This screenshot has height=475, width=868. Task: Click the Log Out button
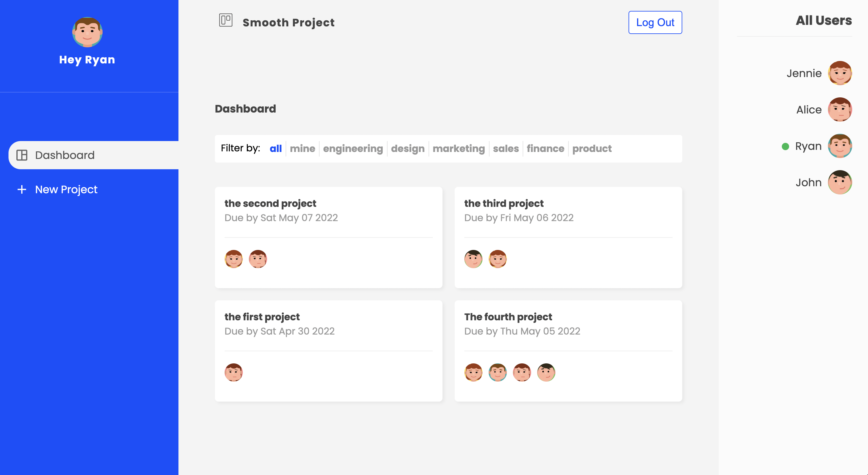click(655, 22)
